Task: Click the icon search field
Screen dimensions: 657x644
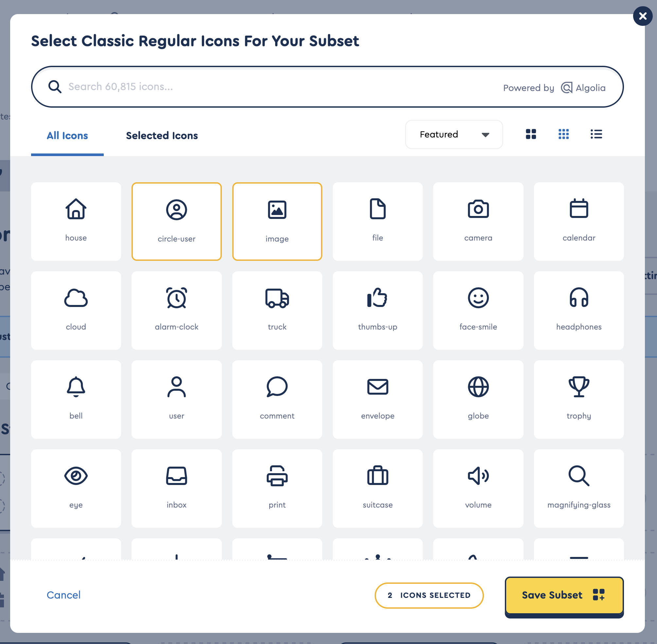Action: 237,87
